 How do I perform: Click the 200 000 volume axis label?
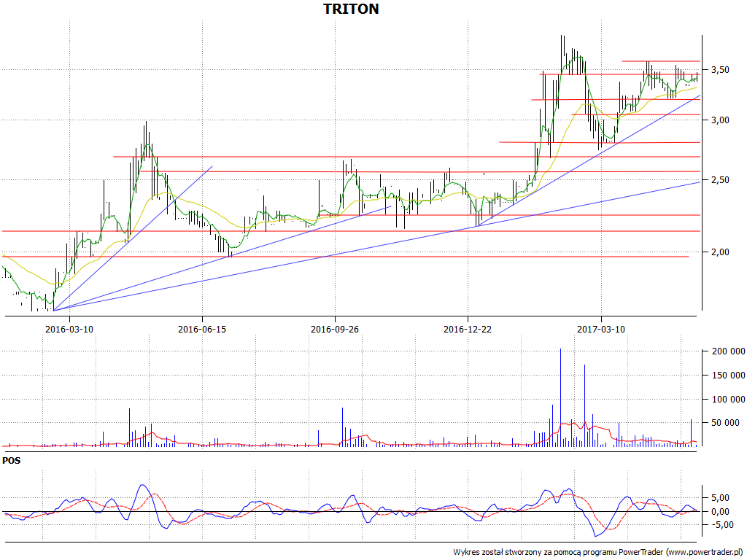pos(728,352)
